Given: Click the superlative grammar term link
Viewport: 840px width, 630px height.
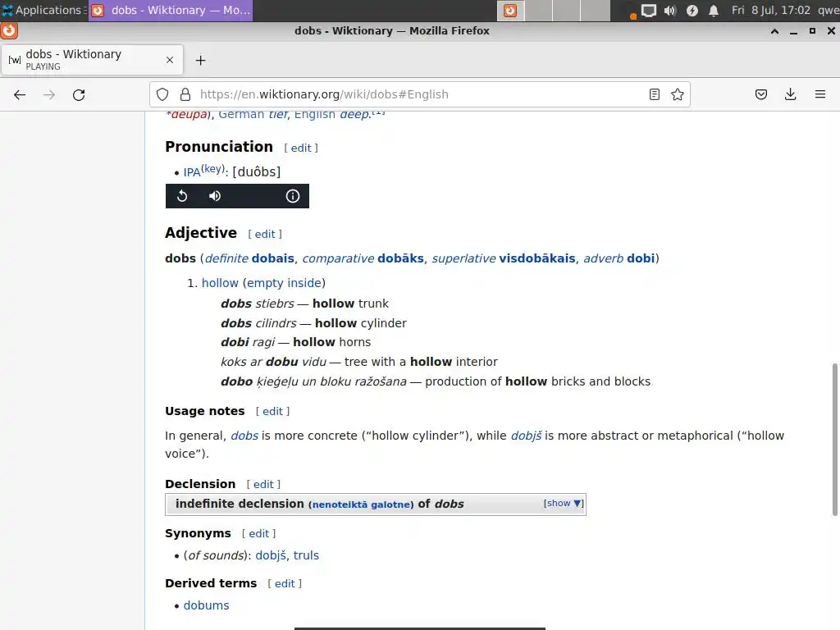Looking at the screenshot, I should pos(464,258).
